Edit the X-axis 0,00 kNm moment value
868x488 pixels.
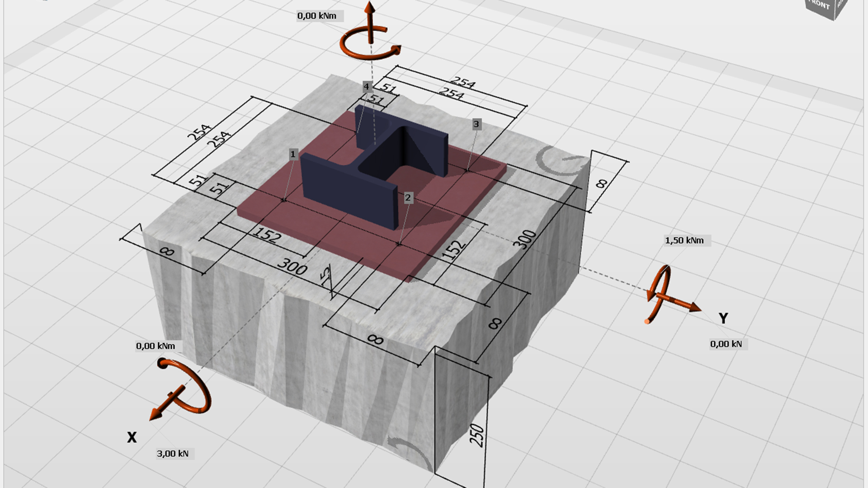pyautogui.click(x=155, y=346)
